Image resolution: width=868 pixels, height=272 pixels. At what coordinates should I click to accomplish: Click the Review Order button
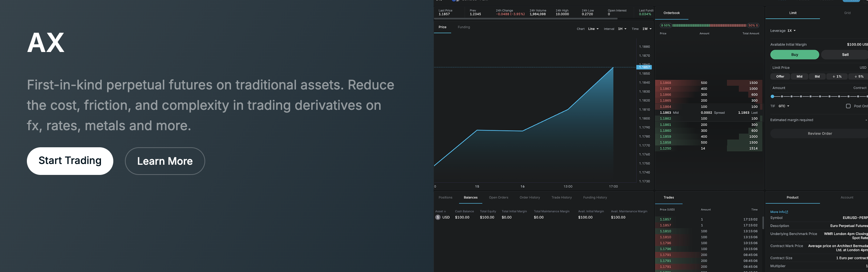820,133
